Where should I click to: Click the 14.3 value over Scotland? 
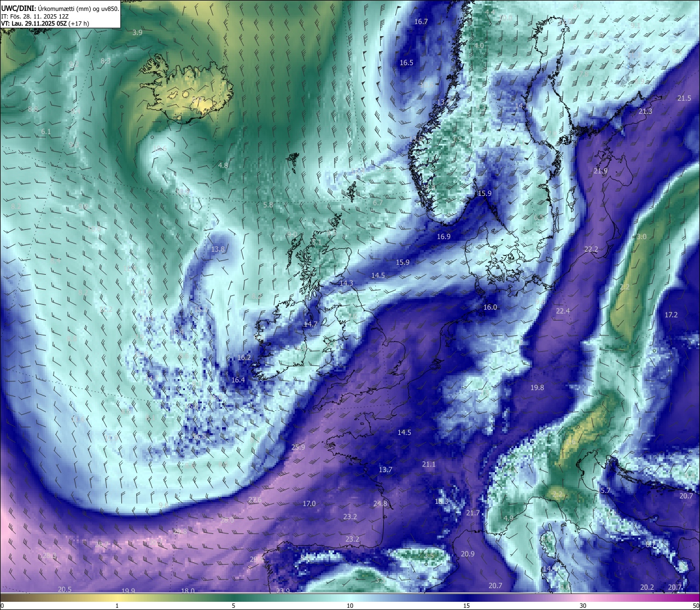coord(346,283)
